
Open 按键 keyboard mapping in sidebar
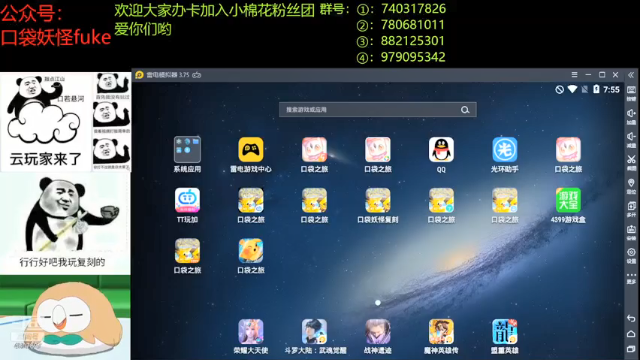point(631,93)
